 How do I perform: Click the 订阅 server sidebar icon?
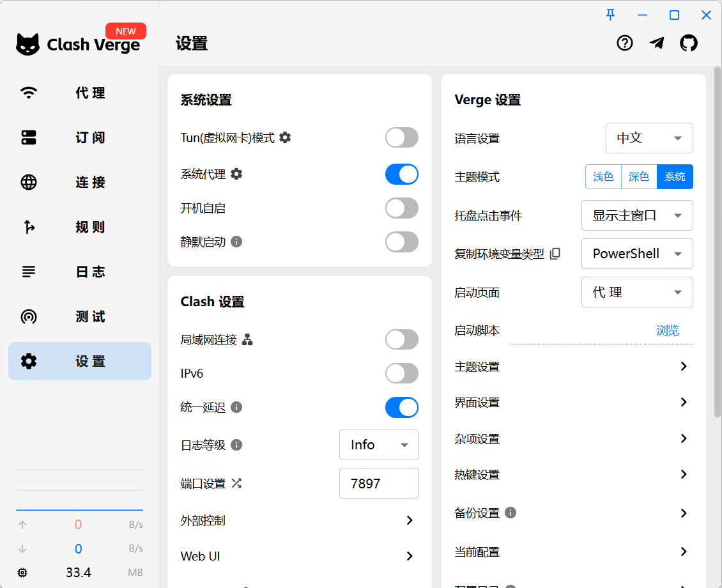point(29,137)
